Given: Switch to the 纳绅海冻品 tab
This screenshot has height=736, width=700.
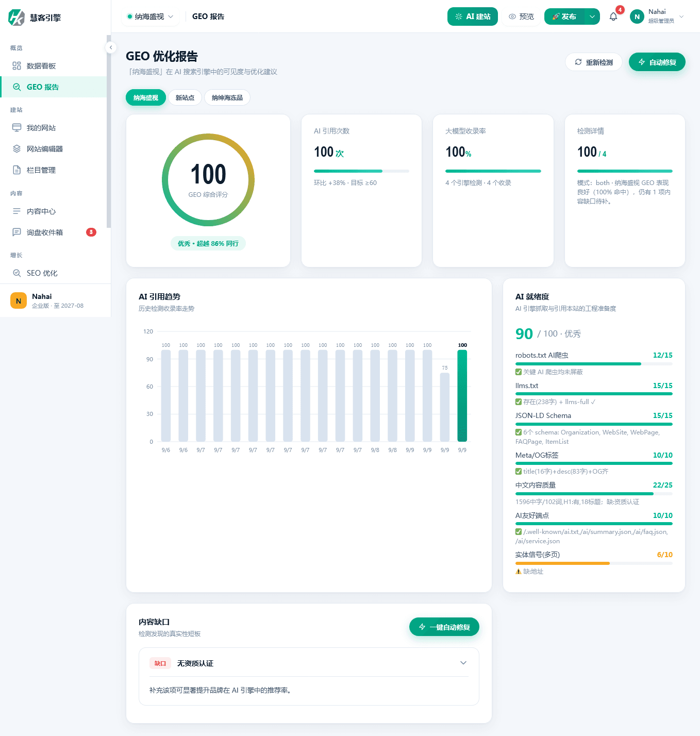Looking at the screenshot, I should pos(227,97).
